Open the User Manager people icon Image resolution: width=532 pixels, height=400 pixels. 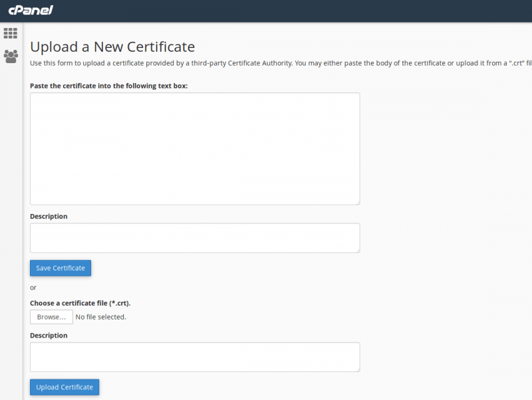click(x=11, y=56)
